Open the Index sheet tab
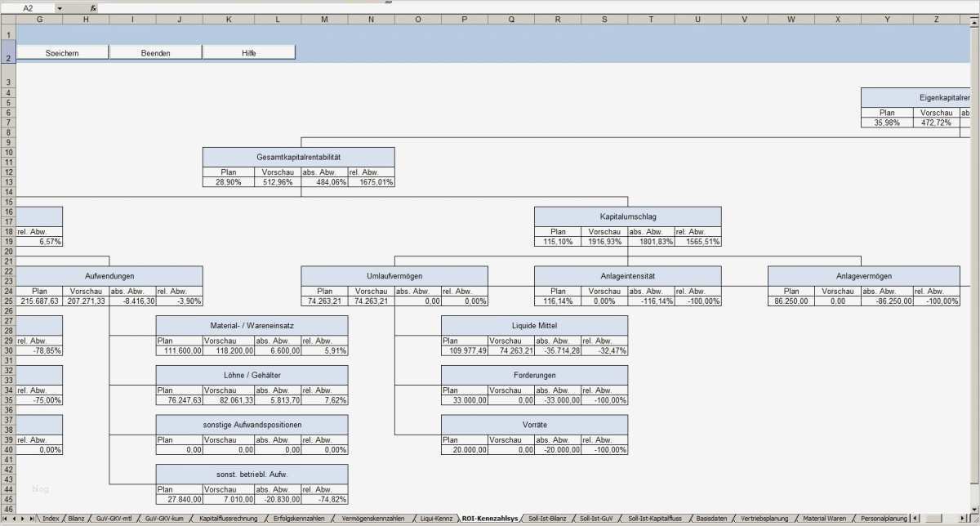 51,517
